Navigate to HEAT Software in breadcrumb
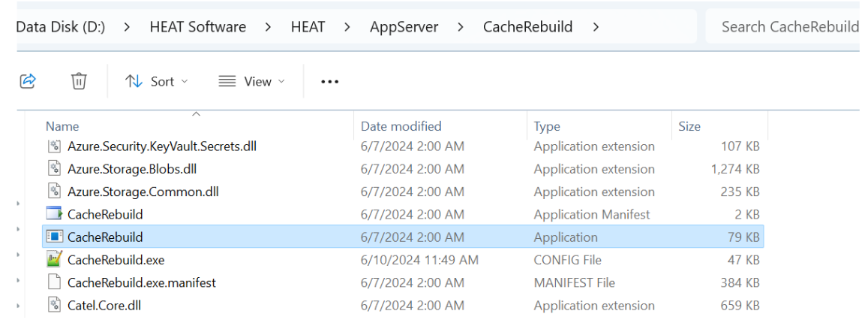868x329 pixels. [198, 27]
